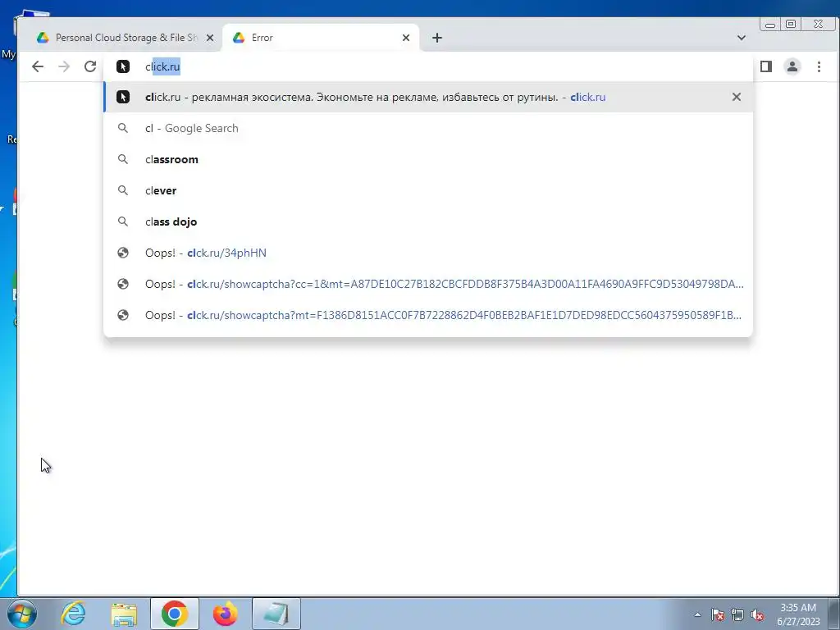The width and height of the screenshot is (840, 630).
Task: Select 'cl - Google Search' suggestion
Action: [x=428, y=128]
